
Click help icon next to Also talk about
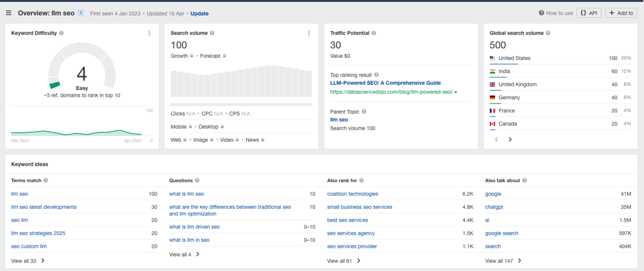click(524, 181)
